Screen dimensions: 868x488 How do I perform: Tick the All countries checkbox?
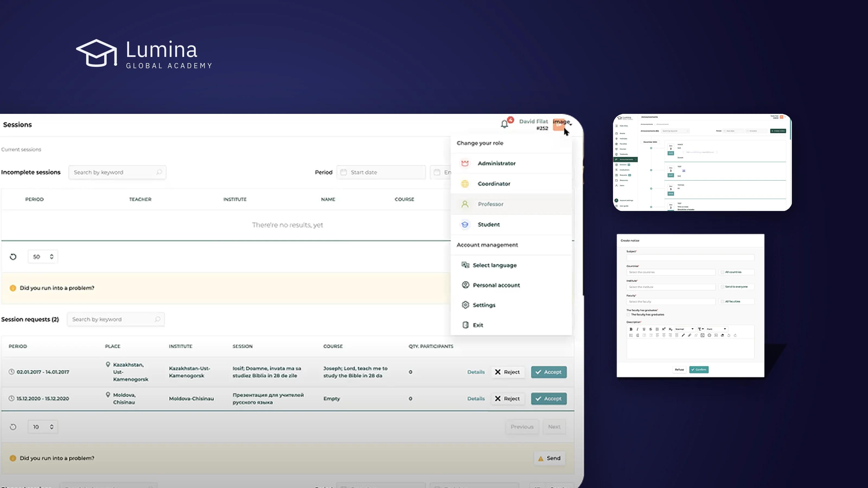pyautogui.click(x=722, y=272)
